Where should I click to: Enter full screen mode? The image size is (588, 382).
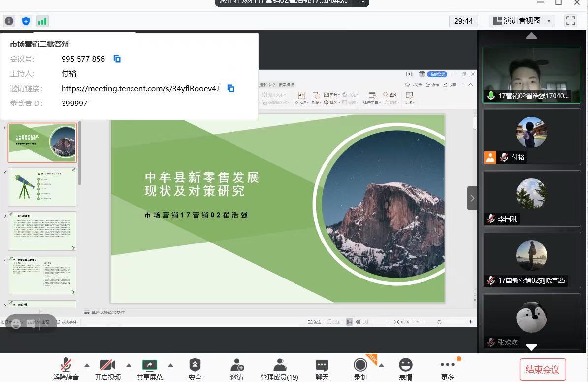tap(570, 21)
